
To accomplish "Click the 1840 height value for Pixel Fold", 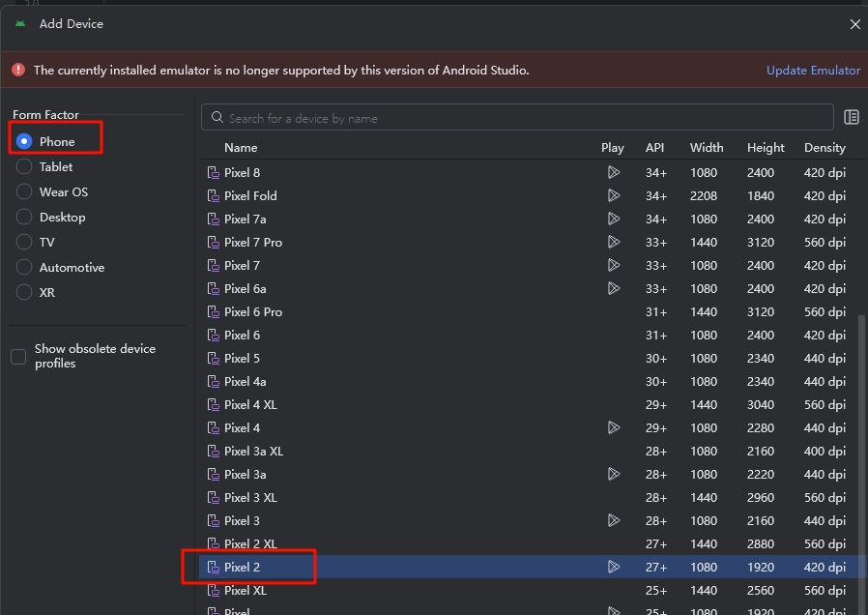I will (761, 196).
